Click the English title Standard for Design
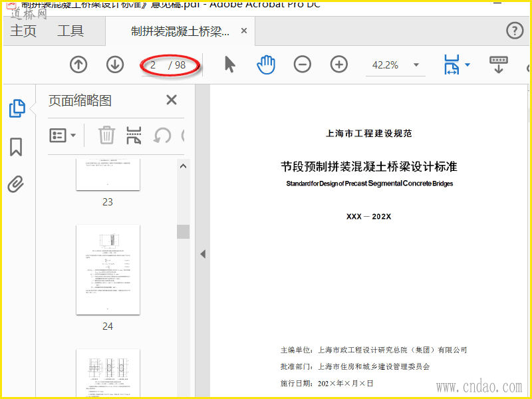The height and width of the screenshot is (399, 532). 370,184
